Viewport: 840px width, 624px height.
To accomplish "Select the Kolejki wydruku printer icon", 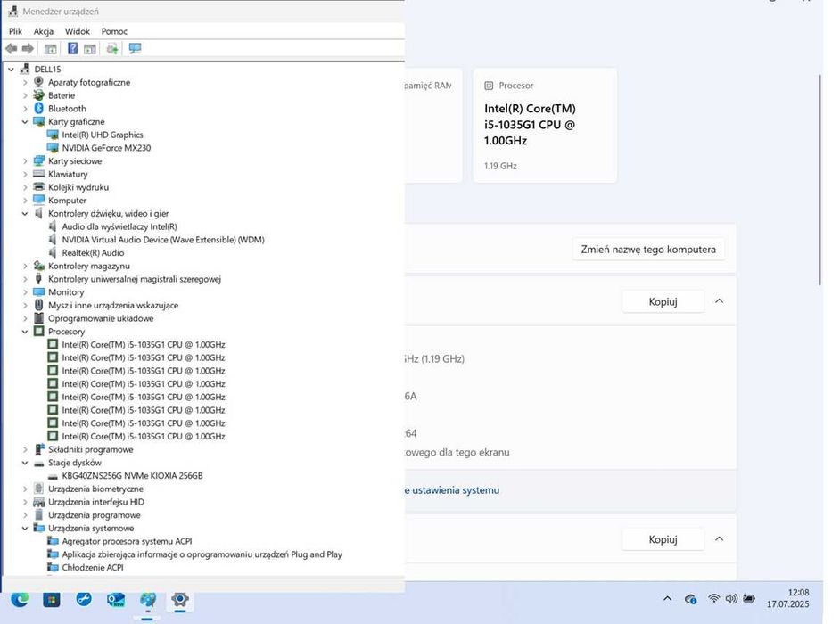I will [38, 187].
